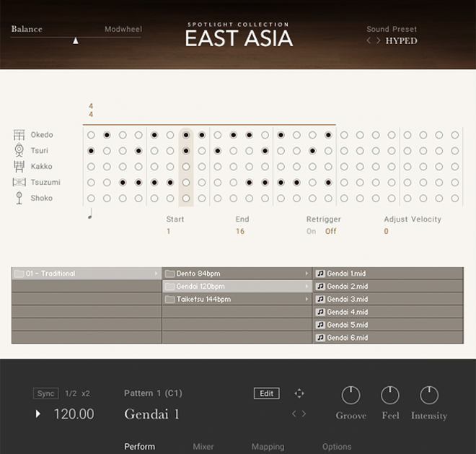Viewport: 476px width, 454px height.
Task: Expand the 01 - Traditional folder arrow
Action: [x=156, y=274]
